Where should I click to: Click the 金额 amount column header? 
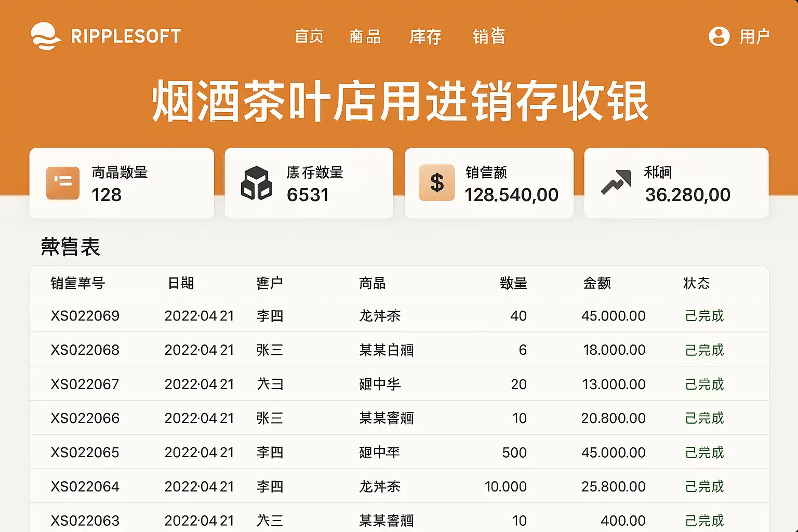click(597, 283)
